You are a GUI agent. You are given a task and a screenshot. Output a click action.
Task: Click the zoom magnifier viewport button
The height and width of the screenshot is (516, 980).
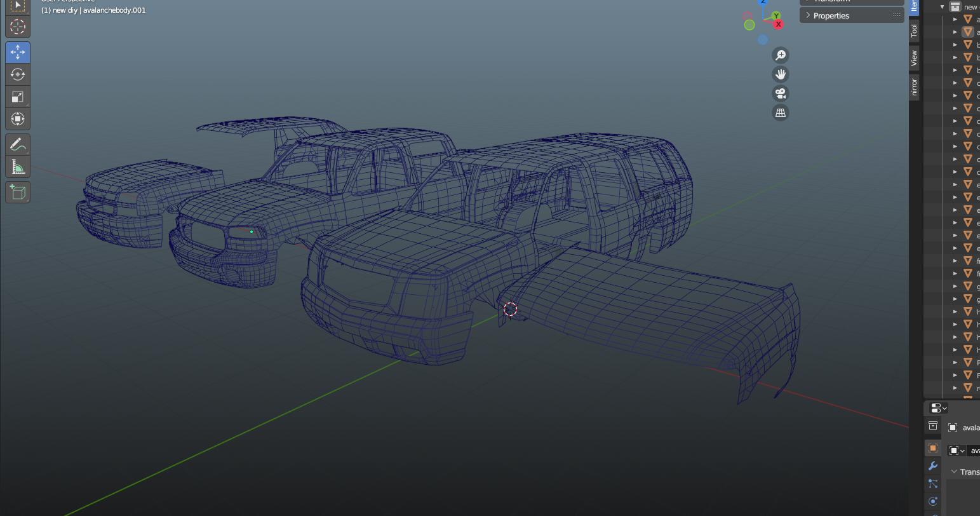pos(781,55)
